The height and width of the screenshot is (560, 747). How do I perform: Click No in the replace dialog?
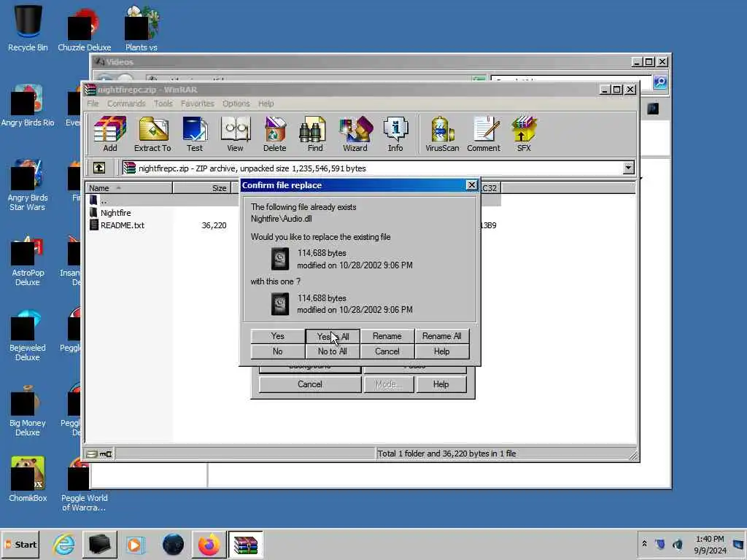(x=278, y=351)
